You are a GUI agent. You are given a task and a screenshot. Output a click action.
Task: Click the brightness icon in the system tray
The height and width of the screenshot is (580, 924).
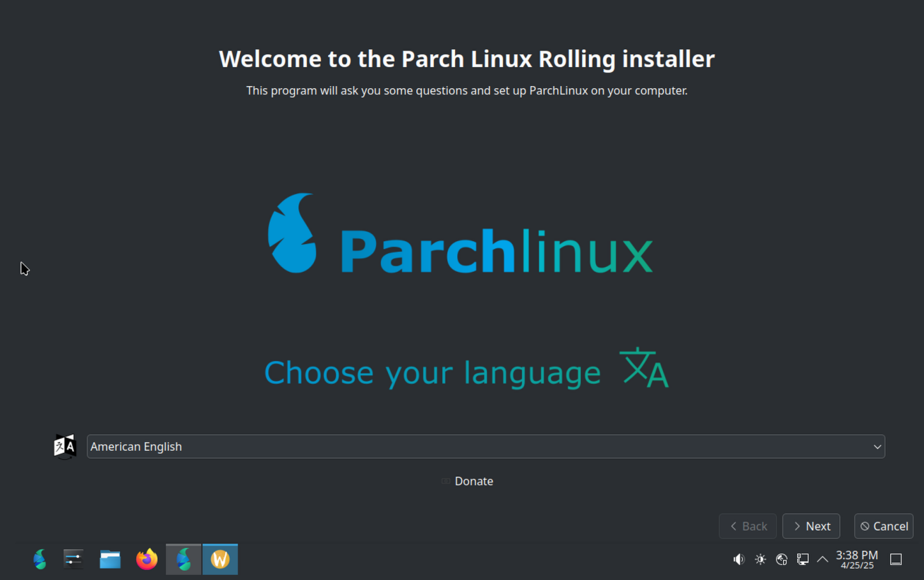(x=760, y=559)
